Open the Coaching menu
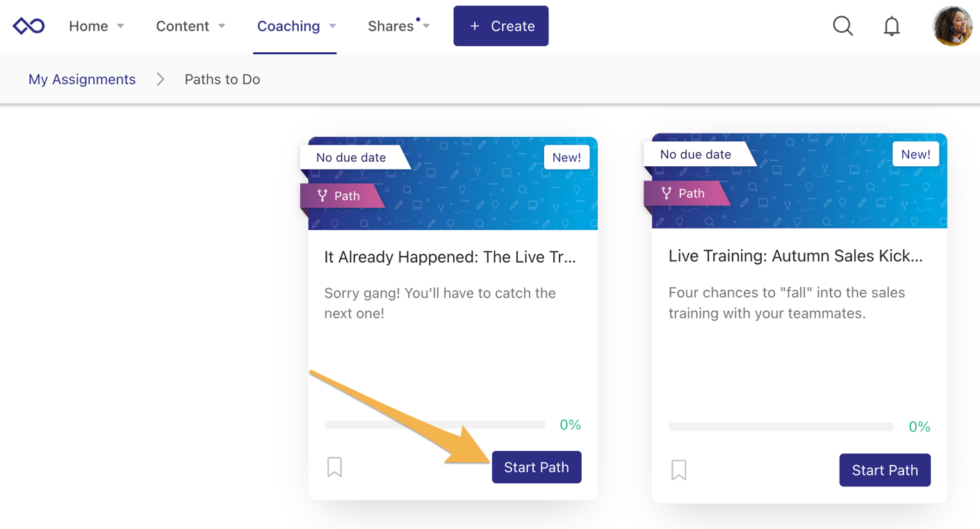This screenshot has width=980, height=529. (x=288, y=26)
